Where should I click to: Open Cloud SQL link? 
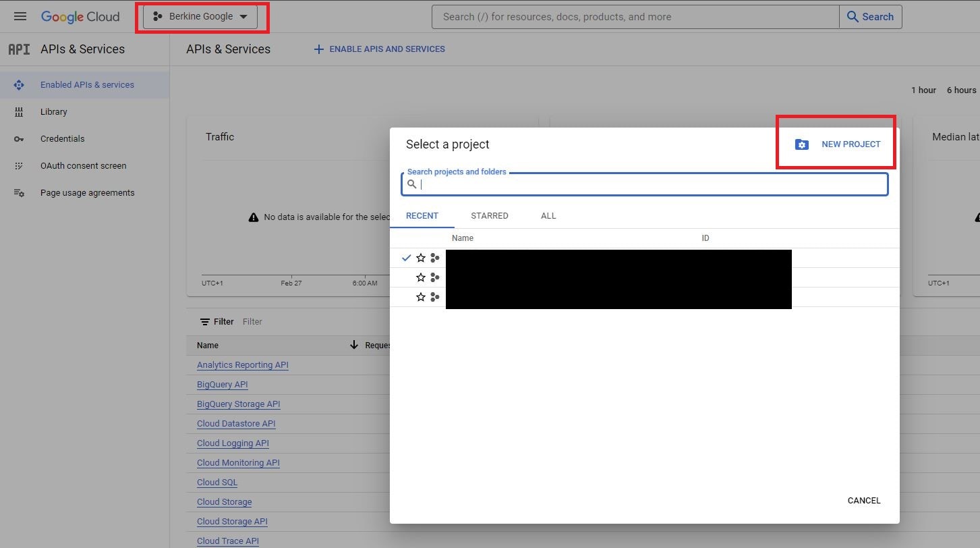pyautogui.click(x=217, y=483)
